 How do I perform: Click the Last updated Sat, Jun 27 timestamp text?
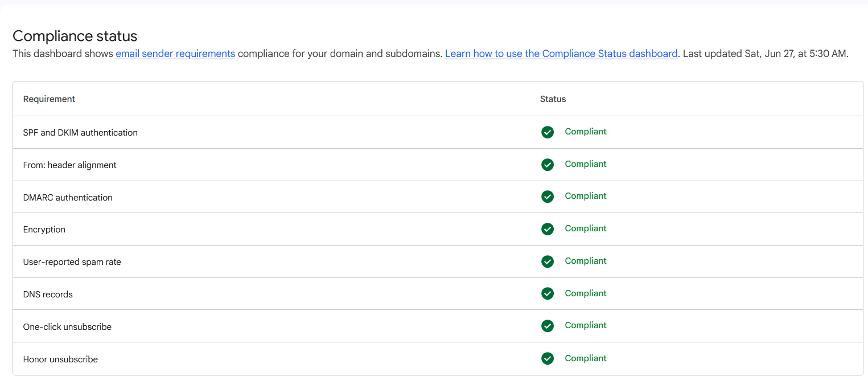(x=766, y=54)
